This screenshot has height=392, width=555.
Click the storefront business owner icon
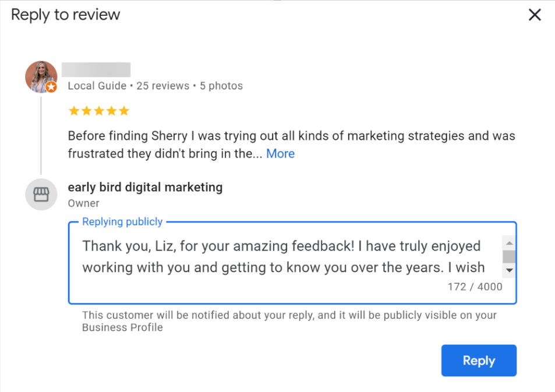(x=41, y=194)
